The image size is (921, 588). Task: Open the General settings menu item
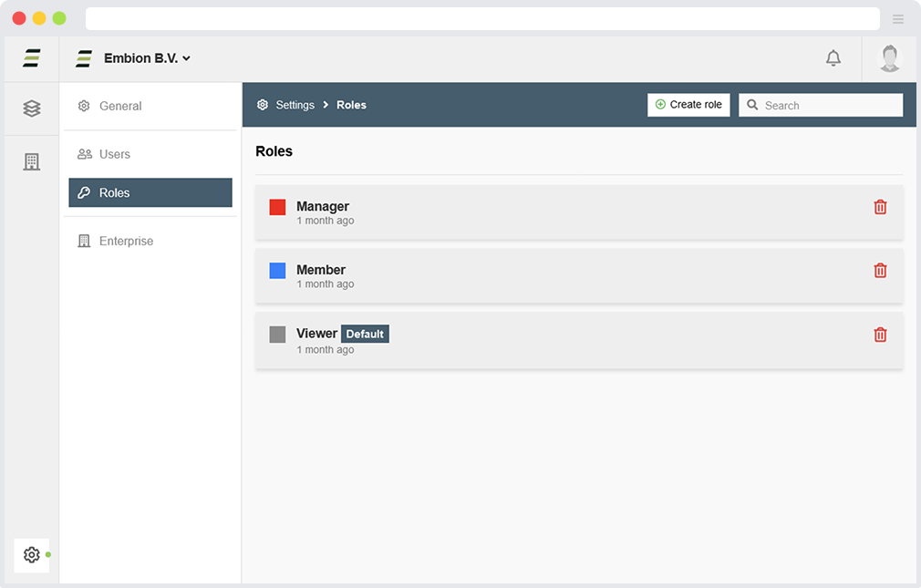coord(119,106)
